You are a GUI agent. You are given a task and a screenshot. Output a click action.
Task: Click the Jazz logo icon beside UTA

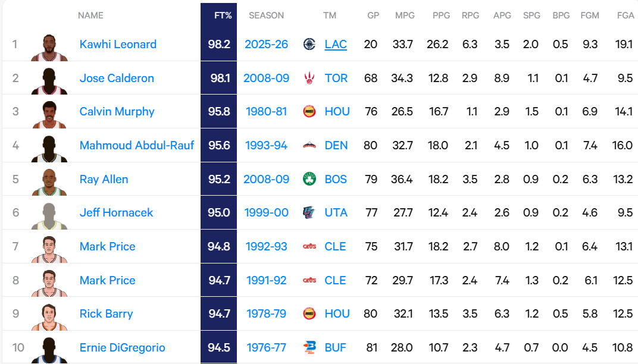point(309,212)
